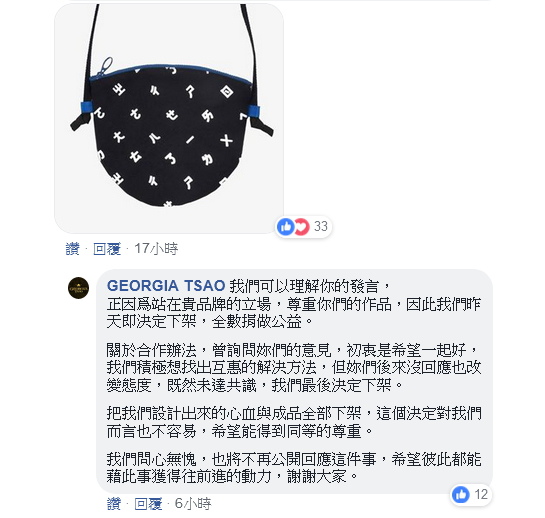Click the paragraph beginning 把我們設計出來的心血
545x518 pixels.
(x=294, y=422)
